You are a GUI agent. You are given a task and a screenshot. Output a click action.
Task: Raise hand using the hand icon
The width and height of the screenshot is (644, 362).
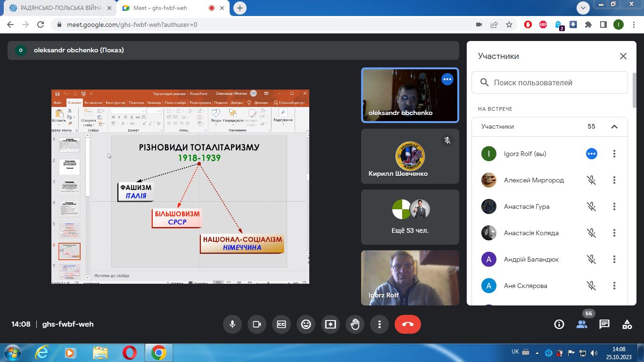355,324
